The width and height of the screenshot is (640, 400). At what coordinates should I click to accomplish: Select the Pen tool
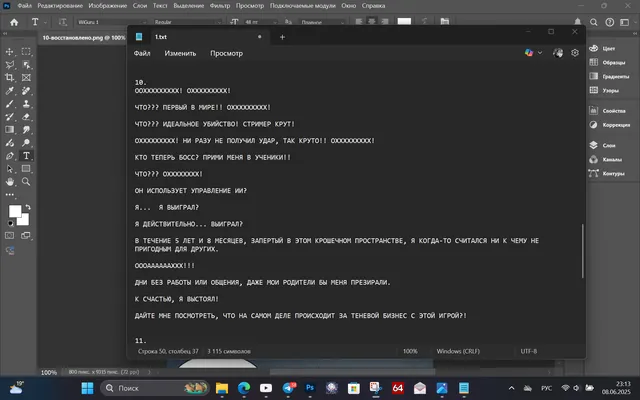(x=9, y=156)
